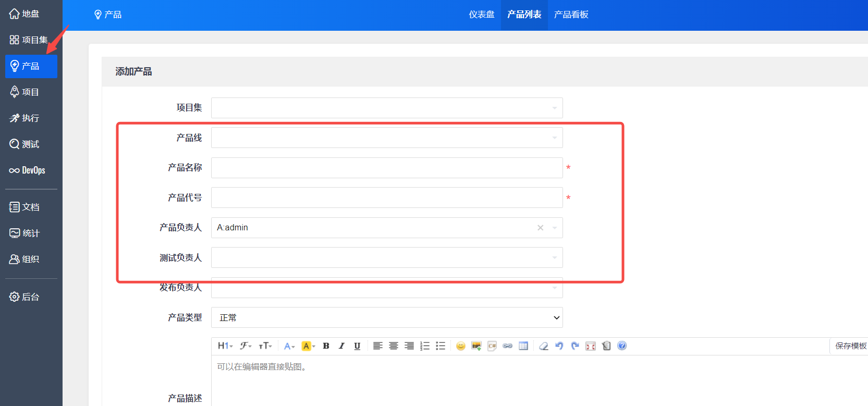Center align text in editor
This screenshot has width=868, height=406.
[394, 346]
